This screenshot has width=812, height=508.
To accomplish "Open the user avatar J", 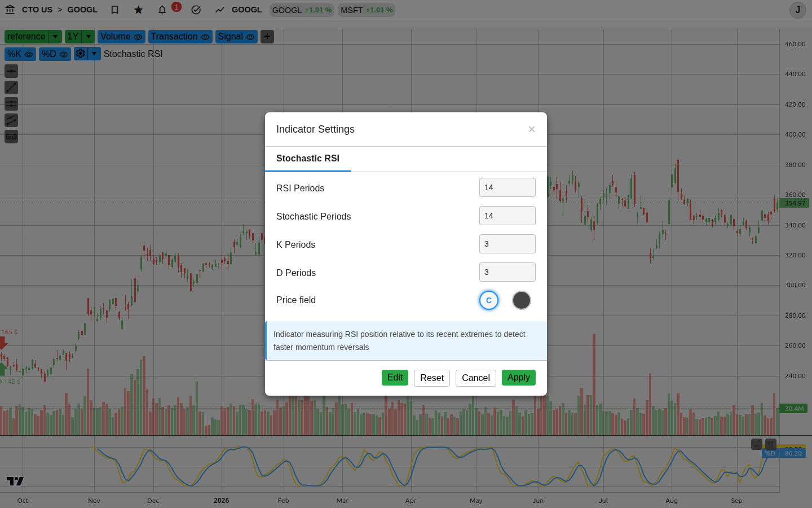I will point(797,10).
